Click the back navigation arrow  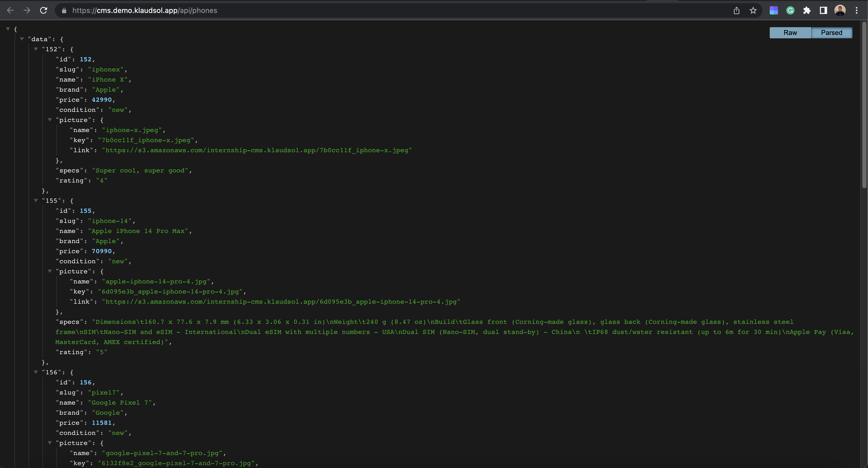tap(10, 10)
